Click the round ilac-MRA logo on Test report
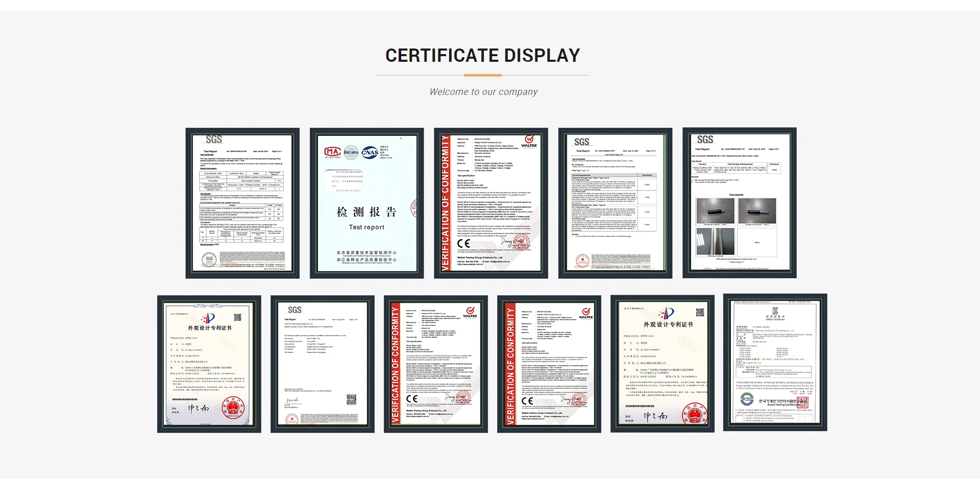 [x=351, y=152]
